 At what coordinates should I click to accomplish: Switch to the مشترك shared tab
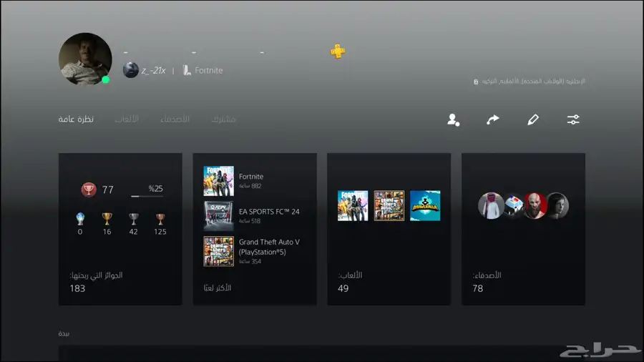(x=223, y=119)
